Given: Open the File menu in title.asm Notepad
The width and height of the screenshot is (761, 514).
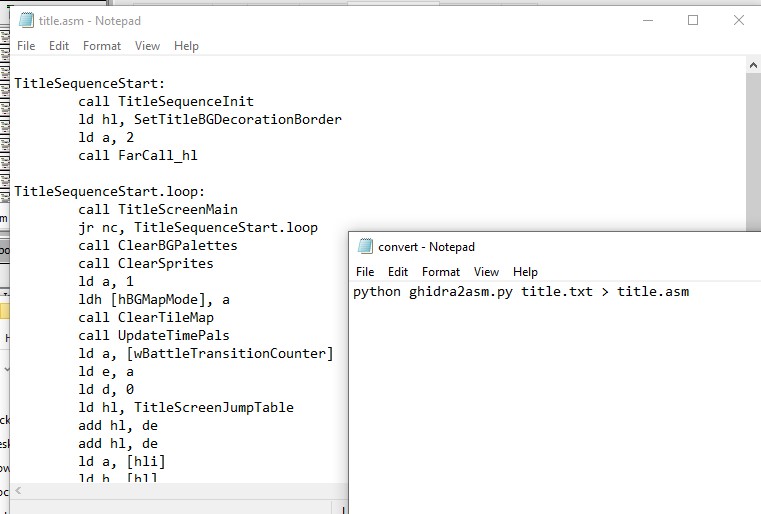Looking at the screenshot, I should click(26, 46).
